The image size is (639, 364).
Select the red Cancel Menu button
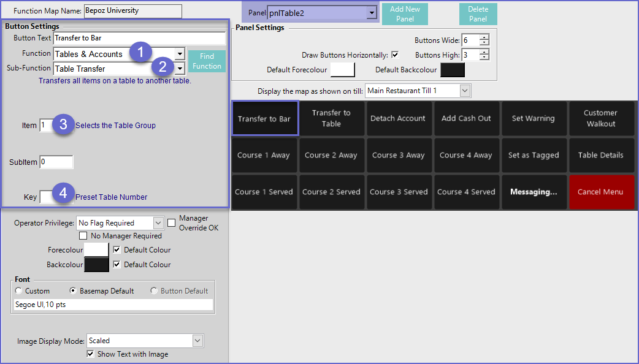(x=601, y=192)
